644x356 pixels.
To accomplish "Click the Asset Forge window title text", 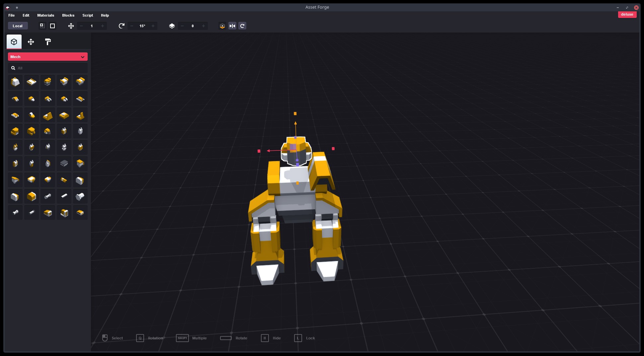I will [x=317, y=7].
